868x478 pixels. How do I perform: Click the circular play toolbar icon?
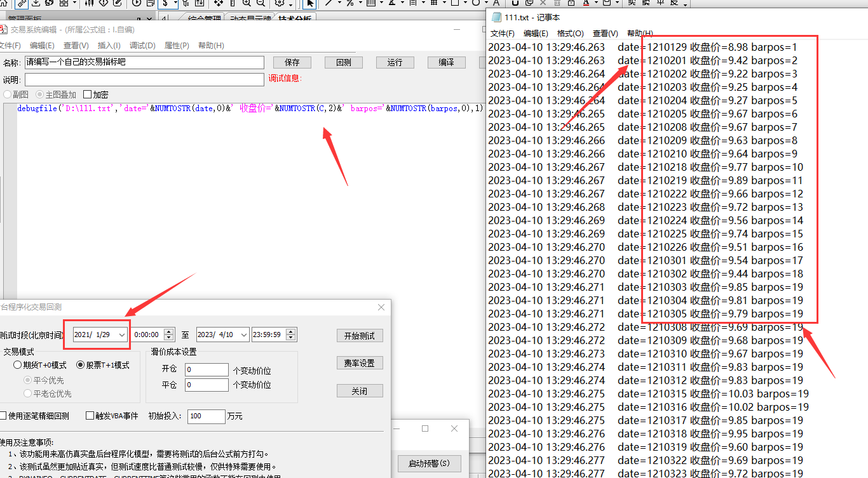136,3
